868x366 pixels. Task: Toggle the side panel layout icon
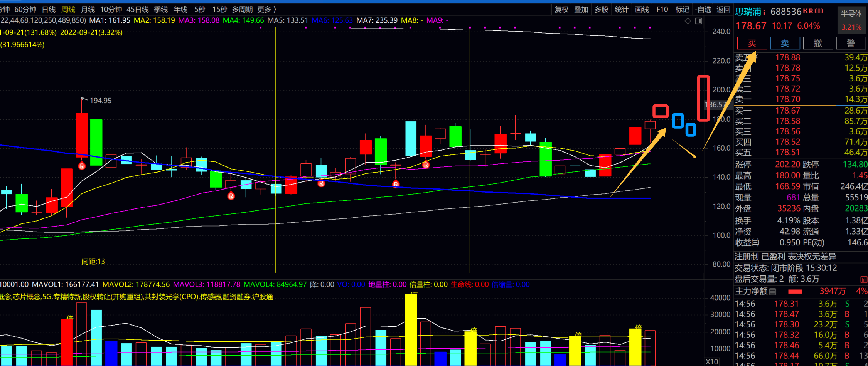(x=698, y=21)
